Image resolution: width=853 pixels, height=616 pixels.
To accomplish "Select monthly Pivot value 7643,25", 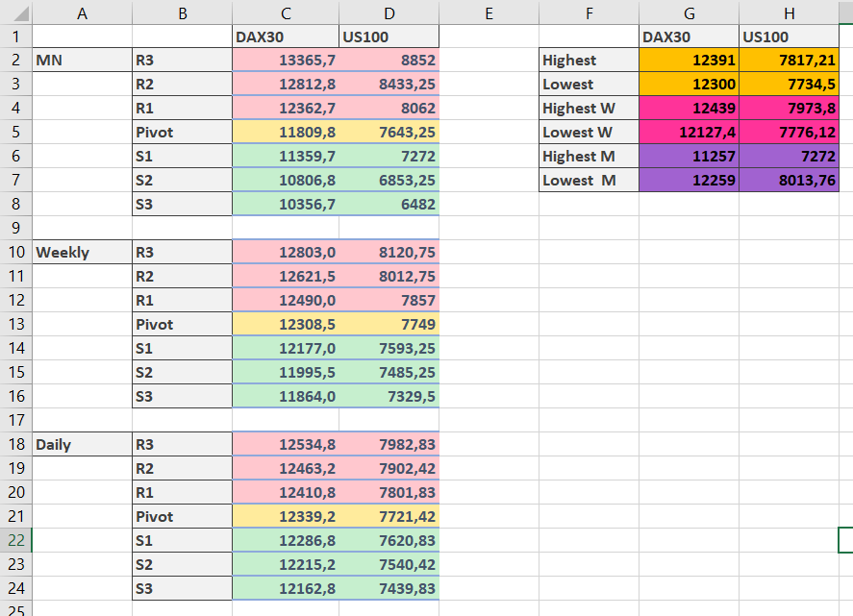I will coord(389,132).
